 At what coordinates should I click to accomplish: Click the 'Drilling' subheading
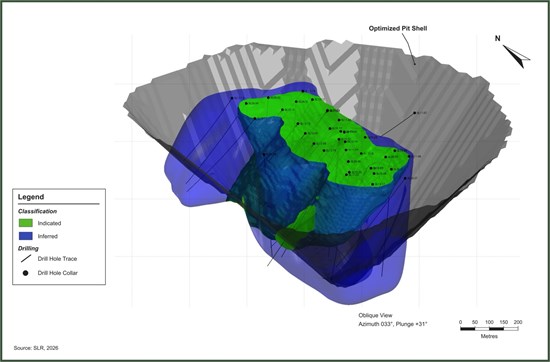pos(28,248)
